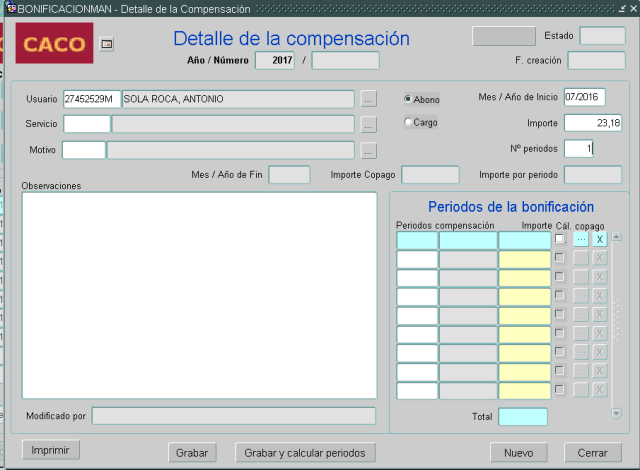This screenshot has width=640, height=470.
Task: Click the Importe Copago field
Action: point(430,175)
